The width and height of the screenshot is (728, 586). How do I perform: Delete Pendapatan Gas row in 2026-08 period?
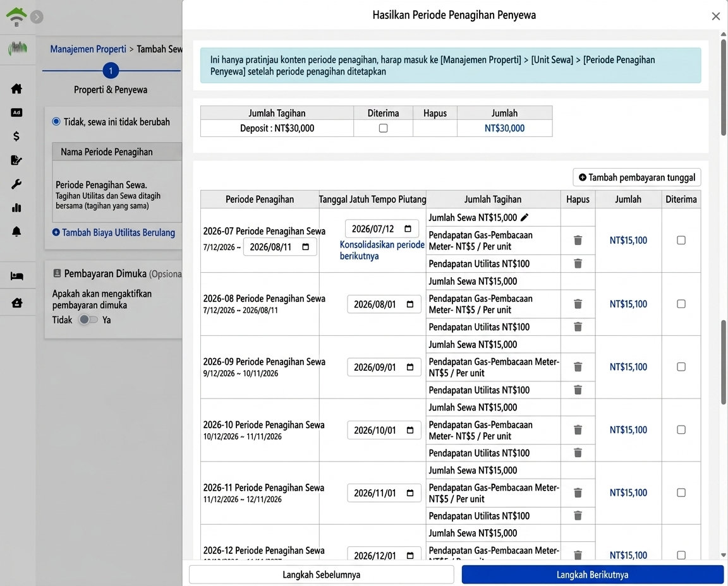(x=578, y=304)
